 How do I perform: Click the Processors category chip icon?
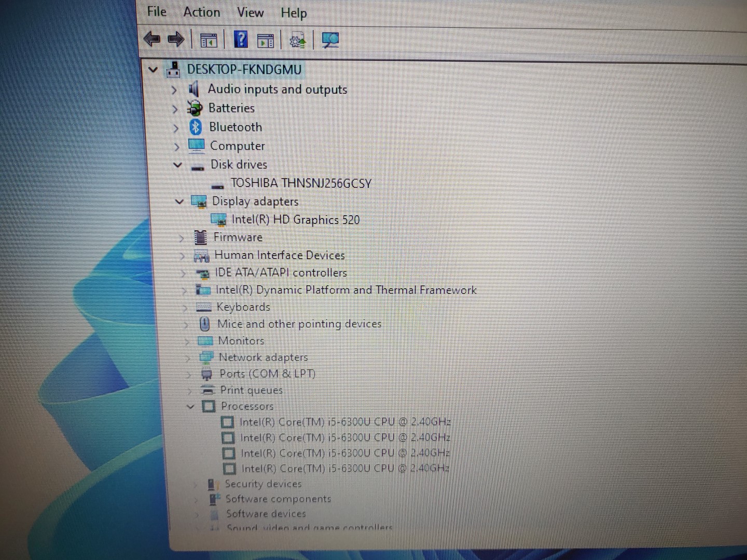208,406
